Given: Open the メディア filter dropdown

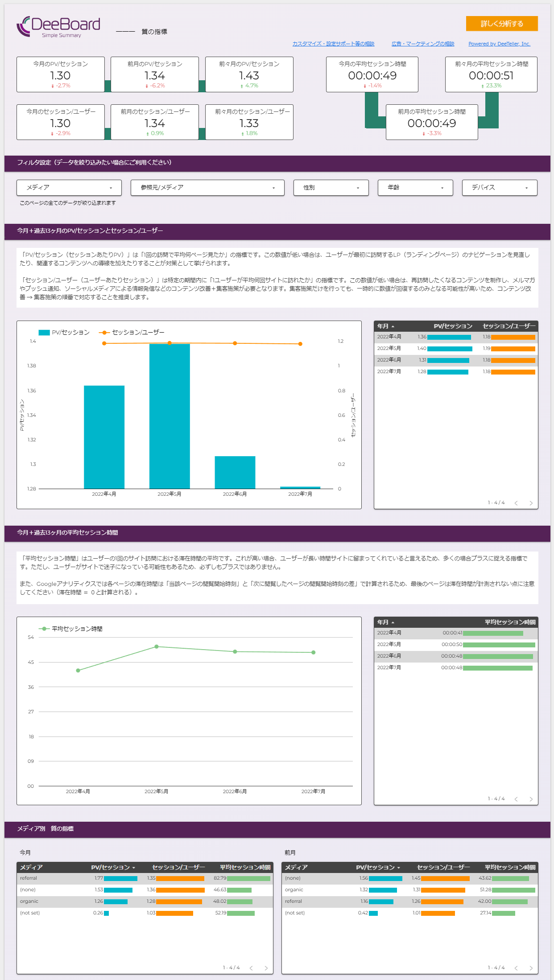Looking at the screenshot, I should tap(69, 188).
